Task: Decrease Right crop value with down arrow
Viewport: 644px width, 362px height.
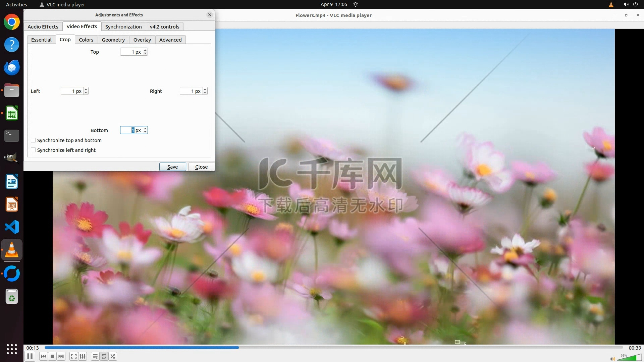Action: pos(205,93)
